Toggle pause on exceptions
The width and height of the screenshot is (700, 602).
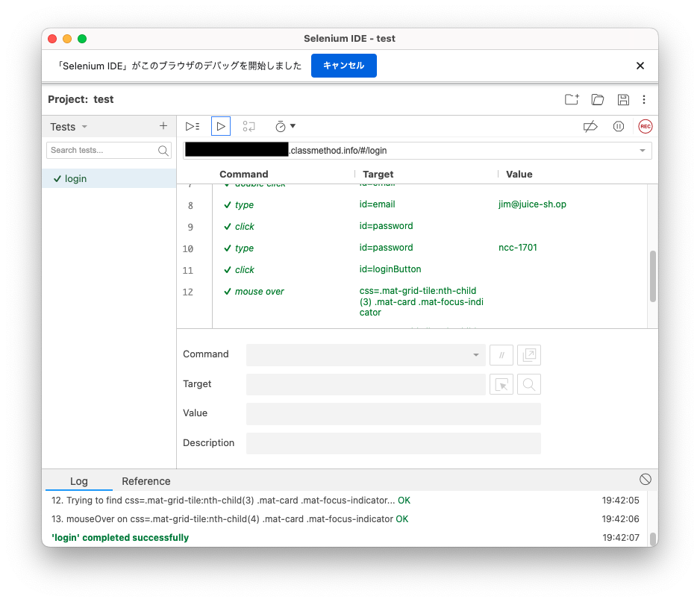tap(619, 127)
